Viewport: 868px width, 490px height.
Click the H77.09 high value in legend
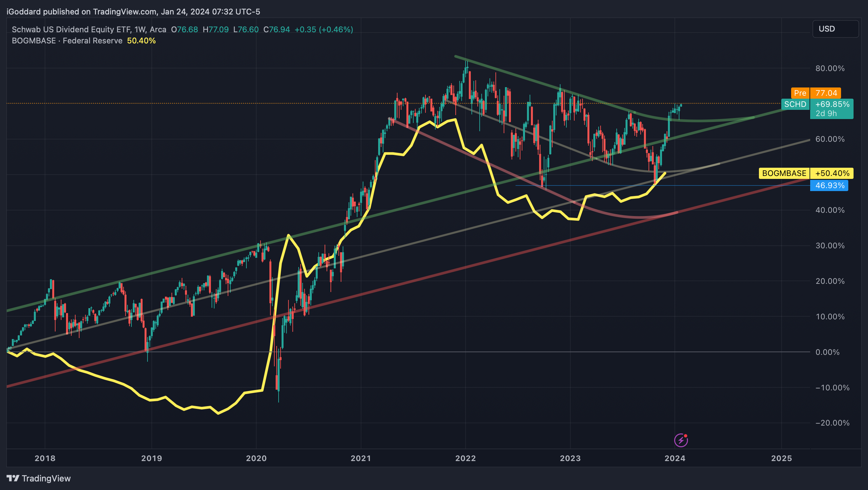(x=216, y=29)
